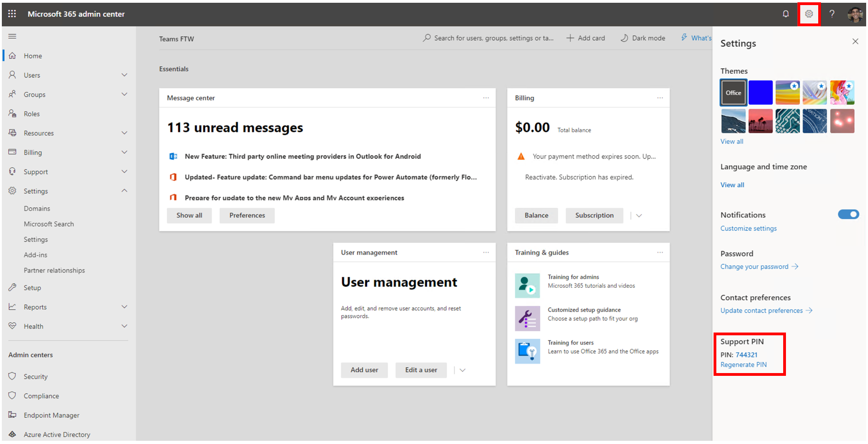Click the Add user button
The width and height of the screenshot is (868, 444).
point(364,370)
